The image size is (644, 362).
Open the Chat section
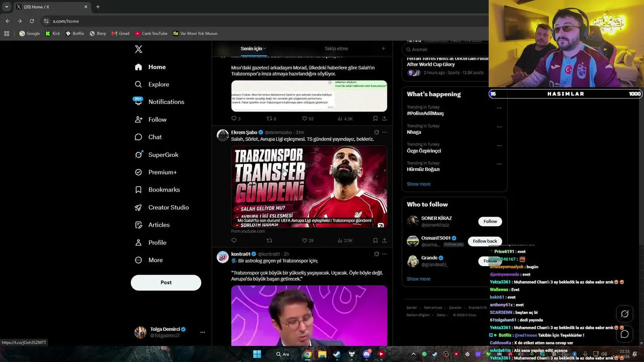pyautogui.click(x=148, y=137)
